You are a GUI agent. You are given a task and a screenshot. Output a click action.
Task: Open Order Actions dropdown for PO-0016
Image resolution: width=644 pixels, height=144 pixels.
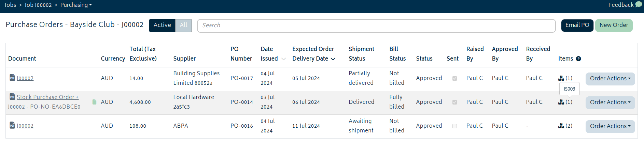tap(610, 126)
